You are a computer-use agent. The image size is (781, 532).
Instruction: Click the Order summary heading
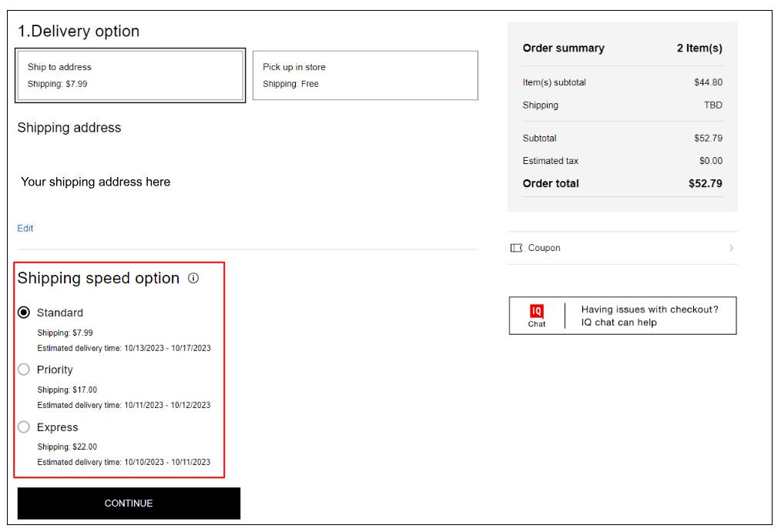click(x=563, y=48)
